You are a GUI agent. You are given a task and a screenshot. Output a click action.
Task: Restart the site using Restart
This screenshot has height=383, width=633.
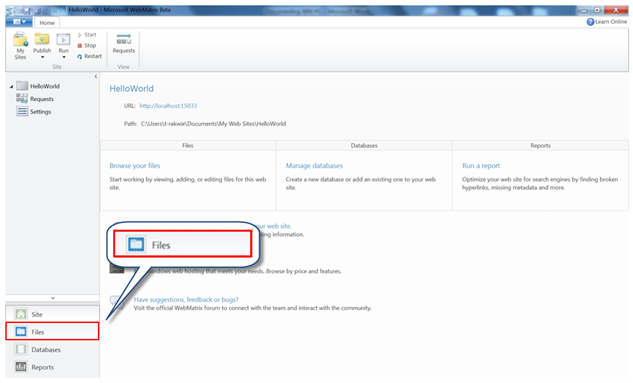(89, 56)
